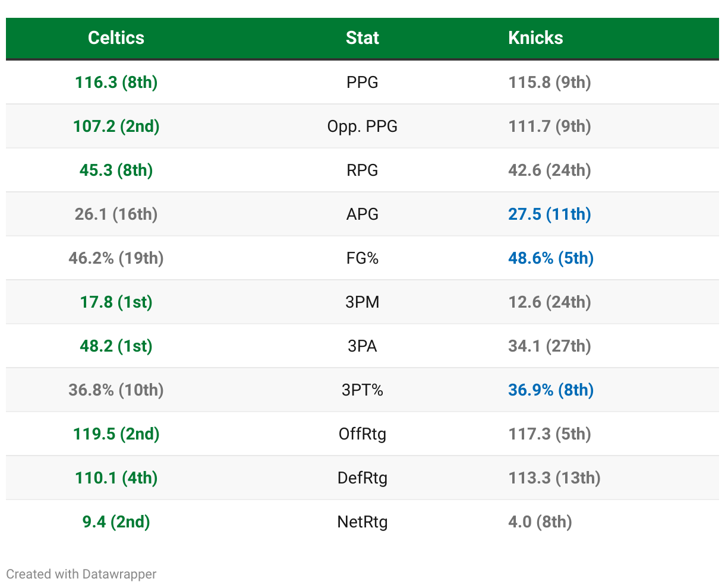Select the RPG row label
The width and height of the screenshot is (725, 588).
tap(362, 170)
